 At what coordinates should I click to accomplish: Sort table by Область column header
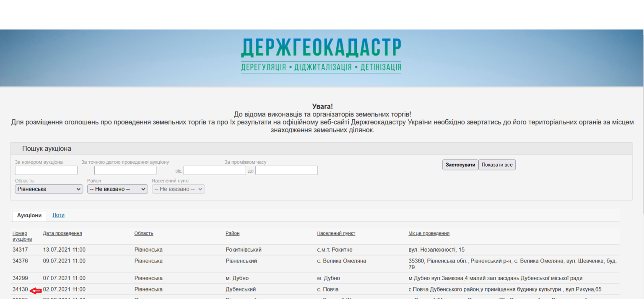tap(144, 233)
